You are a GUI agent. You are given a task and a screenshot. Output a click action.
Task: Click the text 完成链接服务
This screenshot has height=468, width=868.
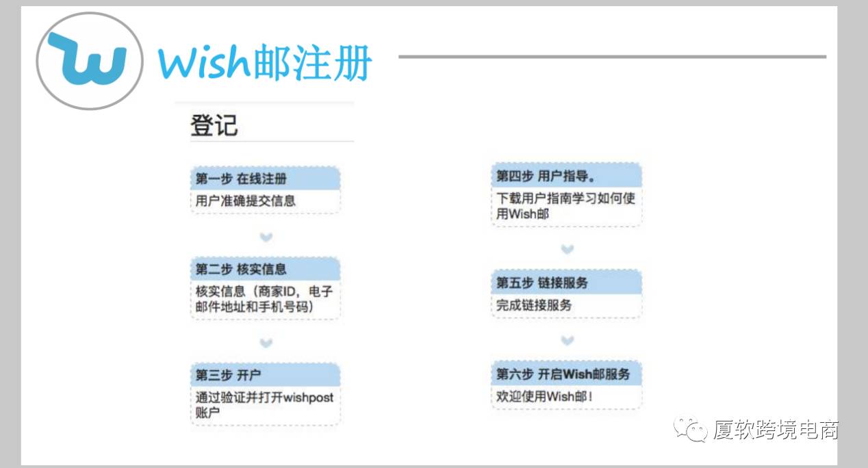click(534, 305)
